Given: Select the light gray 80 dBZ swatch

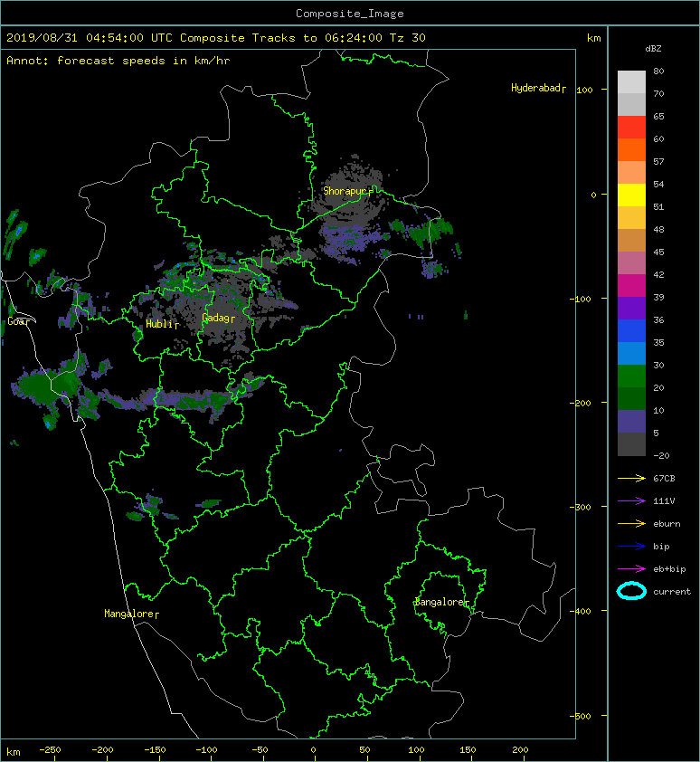Looking at the screenshot, I should 631,82.
